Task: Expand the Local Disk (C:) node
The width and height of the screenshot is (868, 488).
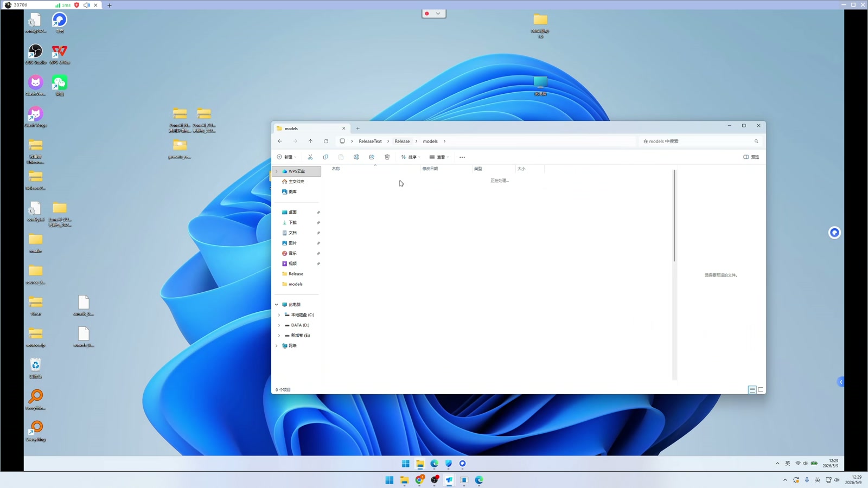Action: coord(279,315)
